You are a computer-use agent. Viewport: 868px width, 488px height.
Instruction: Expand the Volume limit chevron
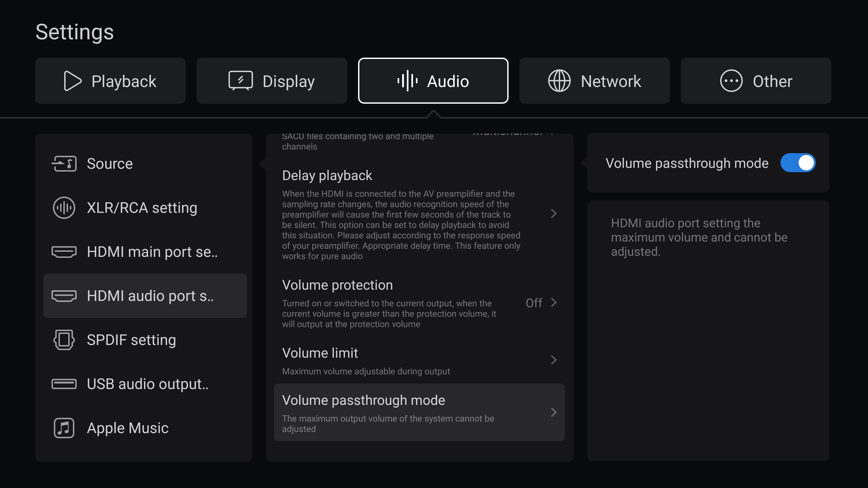coord(554,360)
